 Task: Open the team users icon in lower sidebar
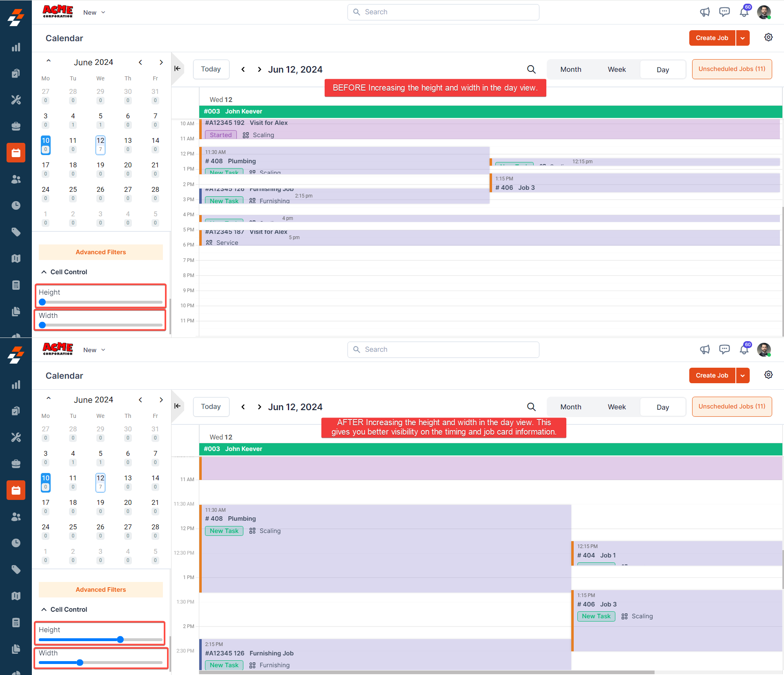point(16,517)
